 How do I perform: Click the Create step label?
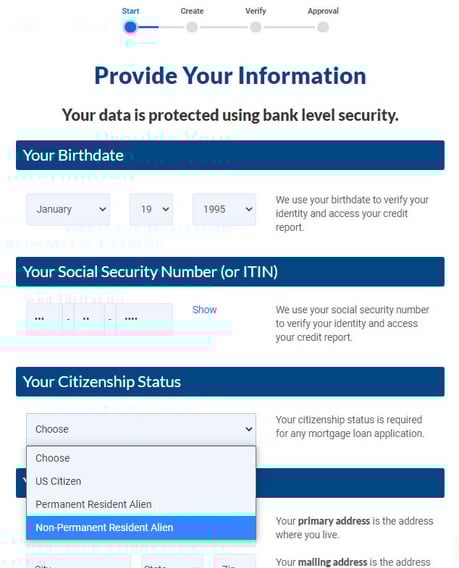tap(192, 11)
